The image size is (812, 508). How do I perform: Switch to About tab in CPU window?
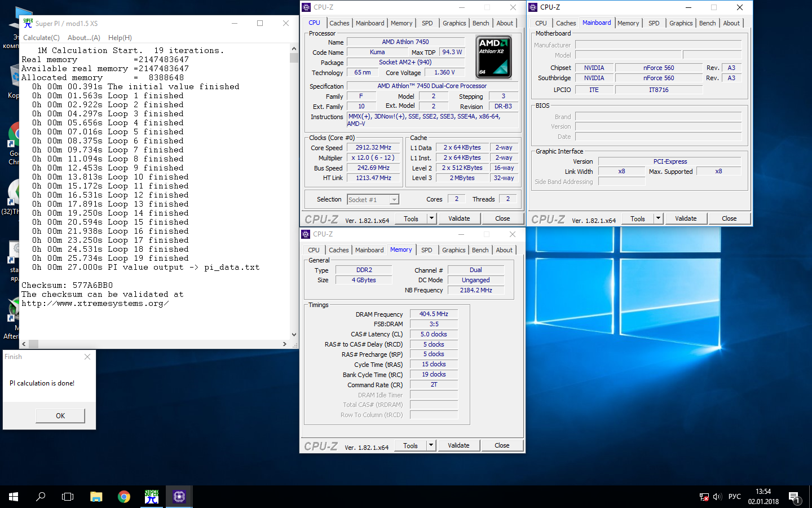click(x=505, y=23)
